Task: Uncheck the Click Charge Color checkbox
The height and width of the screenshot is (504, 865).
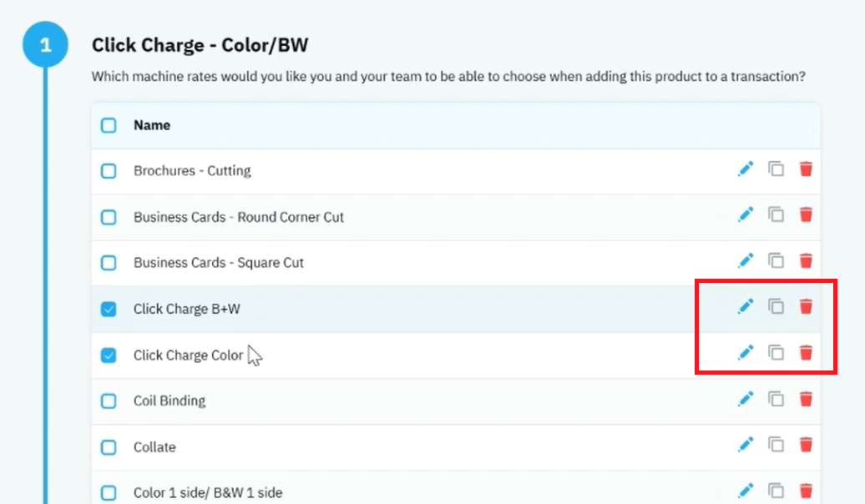Action: [x=109, y=355]
